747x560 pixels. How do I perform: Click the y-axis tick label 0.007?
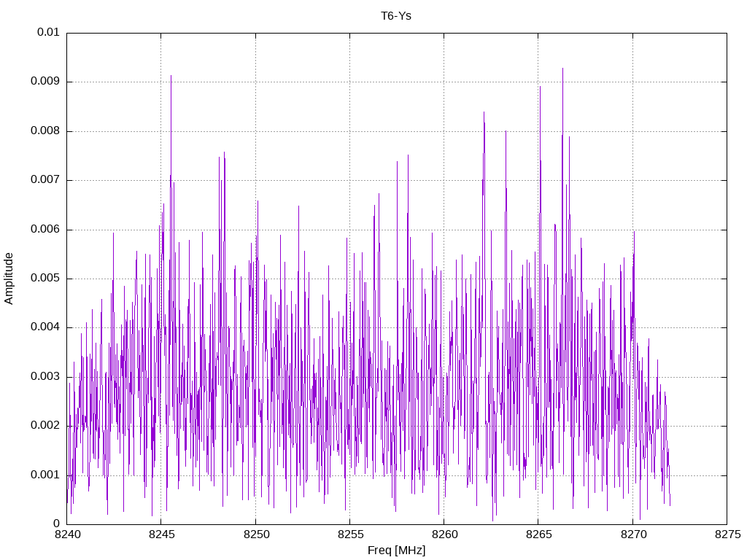coord(45,179)
